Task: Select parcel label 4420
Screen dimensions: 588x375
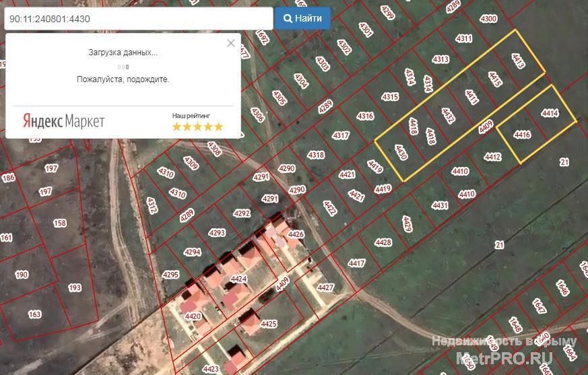Action: pyautogui.click(x=193, y=316)
